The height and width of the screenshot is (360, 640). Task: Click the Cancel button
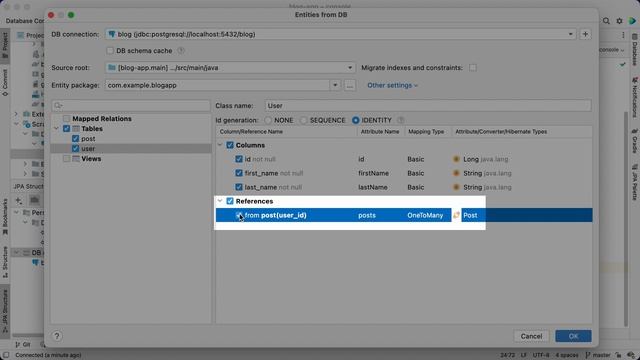[531, 336]
